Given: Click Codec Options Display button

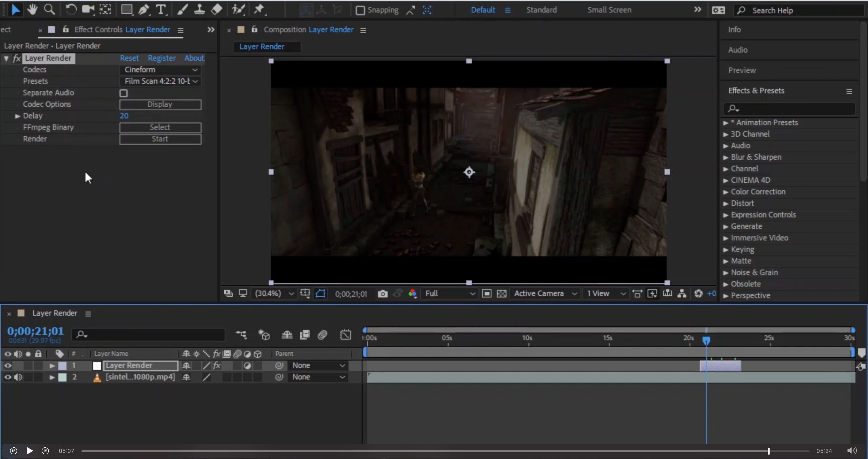Looking at the screenshot, I should [160, 104].
